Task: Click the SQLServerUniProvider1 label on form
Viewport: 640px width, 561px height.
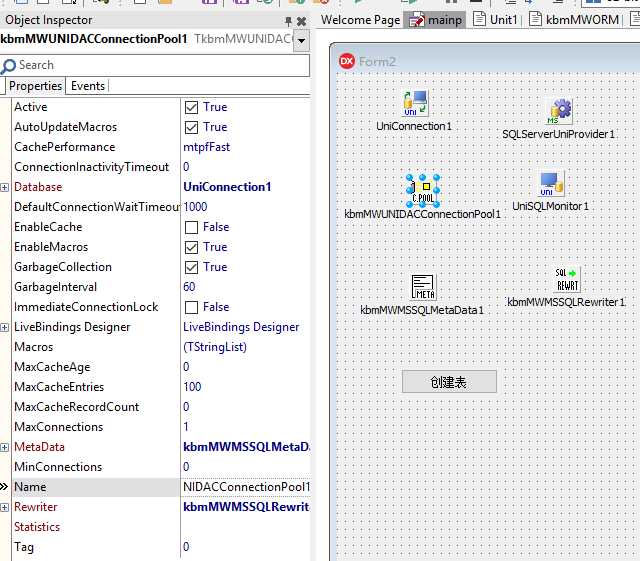Action: pos(558,134)
